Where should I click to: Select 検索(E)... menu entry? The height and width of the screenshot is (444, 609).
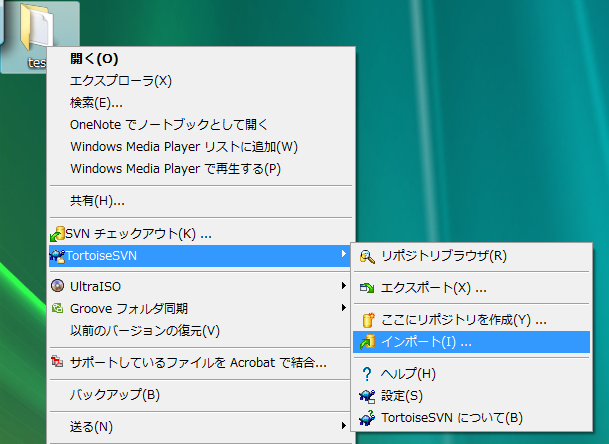point(201,103)
